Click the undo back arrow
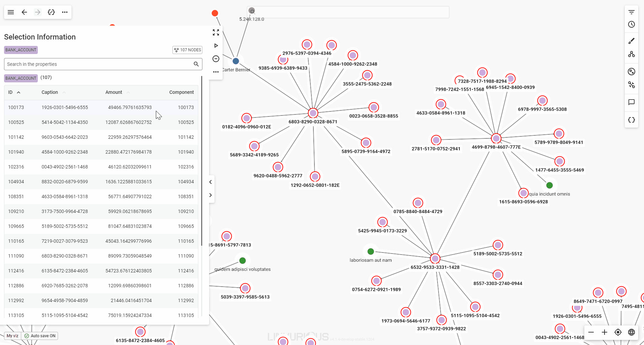Image resolution: width=644 pixels, height=345 pixels. (24, 12)
